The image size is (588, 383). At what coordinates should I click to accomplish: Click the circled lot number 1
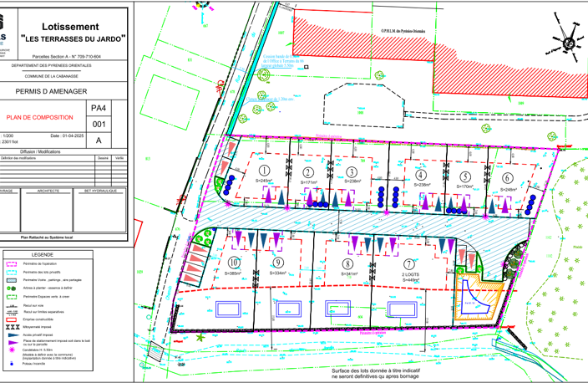click(265, 171)
